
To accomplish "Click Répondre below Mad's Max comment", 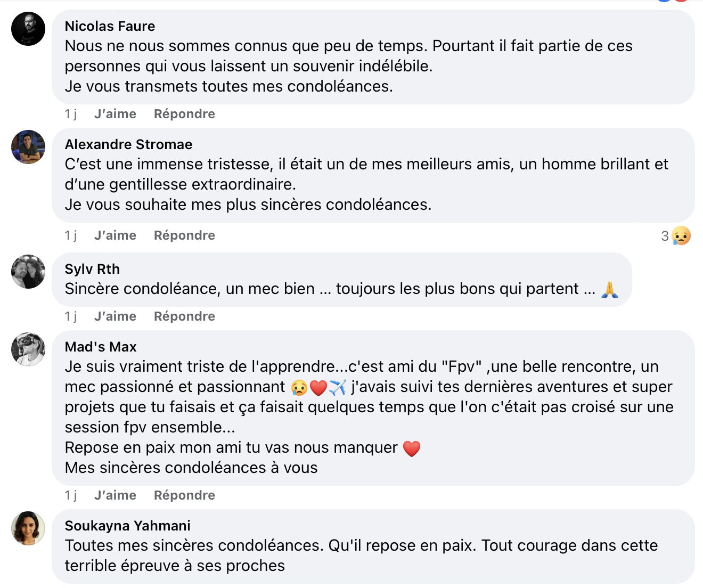I will click(184, 495).
